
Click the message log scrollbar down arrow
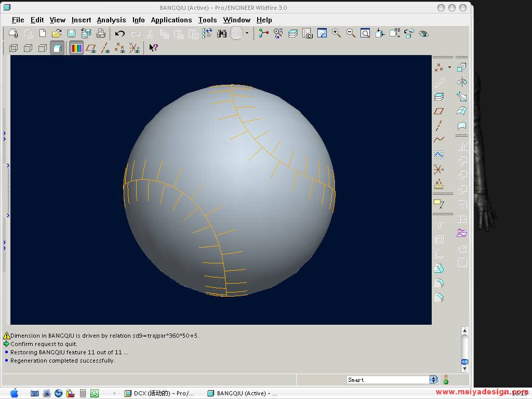464,369
